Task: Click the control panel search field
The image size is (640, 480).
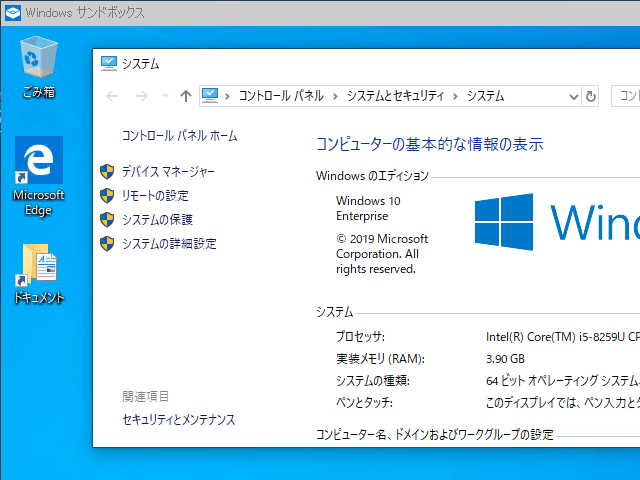Action: tap(625, 96)
